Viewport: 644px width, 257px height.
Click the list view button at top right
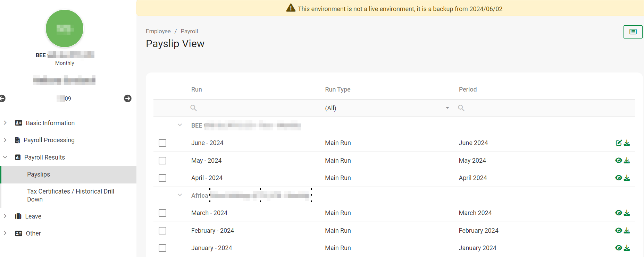coord(633,32)
